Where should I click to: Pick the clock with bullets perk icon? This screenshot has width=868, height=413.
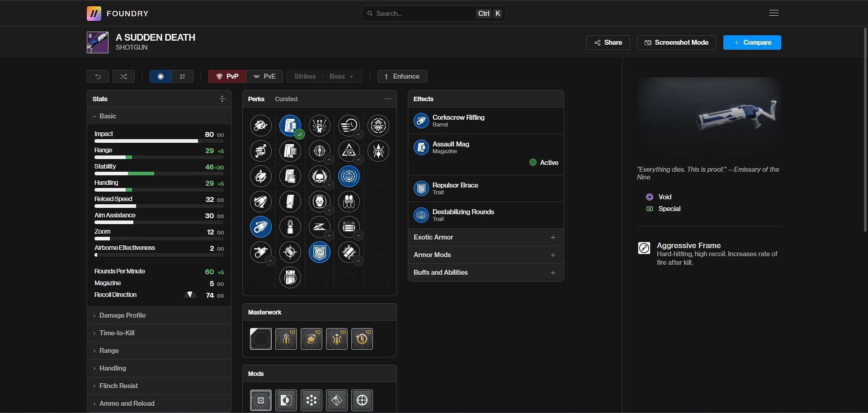[x=349, y=126]
